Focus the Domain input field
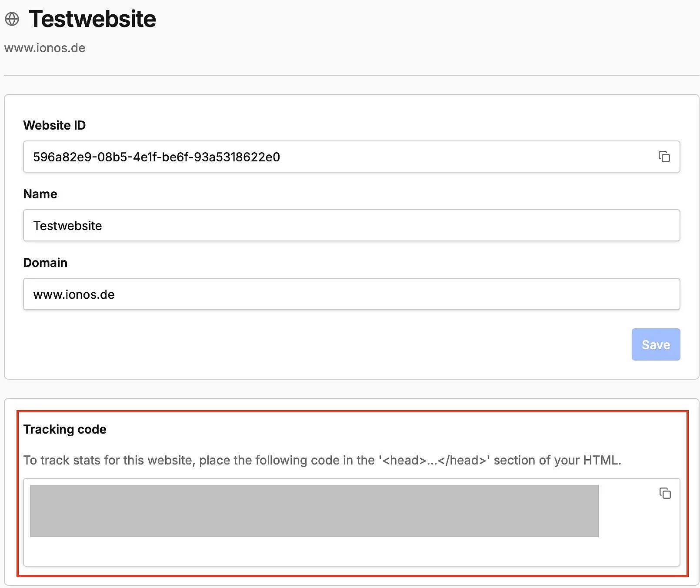 (x=351, y=294)
